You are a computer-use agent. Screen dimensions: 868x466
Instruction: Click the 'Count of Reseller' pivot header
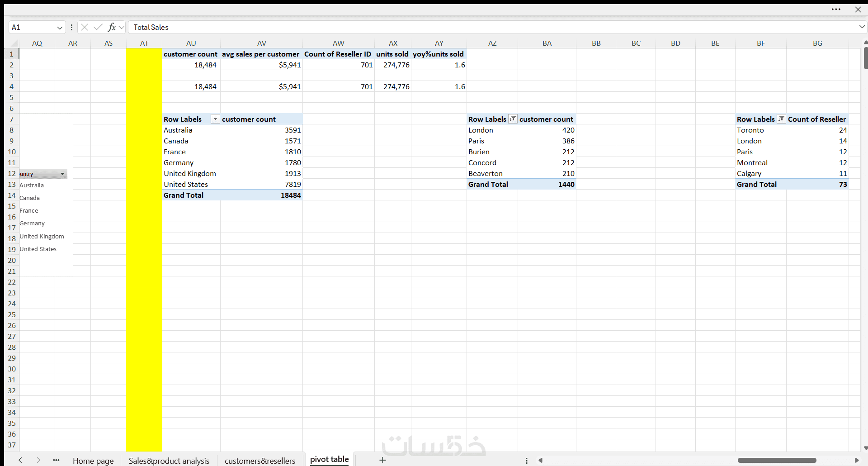point(817,119)
